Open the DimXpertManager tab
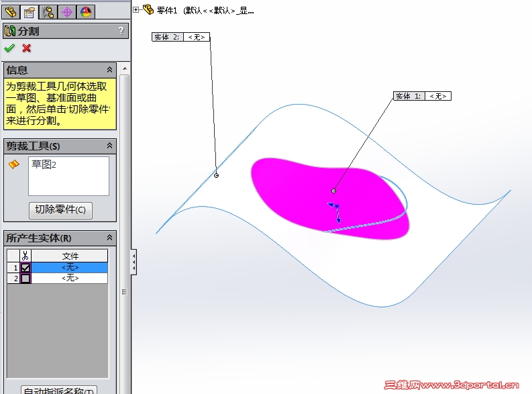 (67, 13)
